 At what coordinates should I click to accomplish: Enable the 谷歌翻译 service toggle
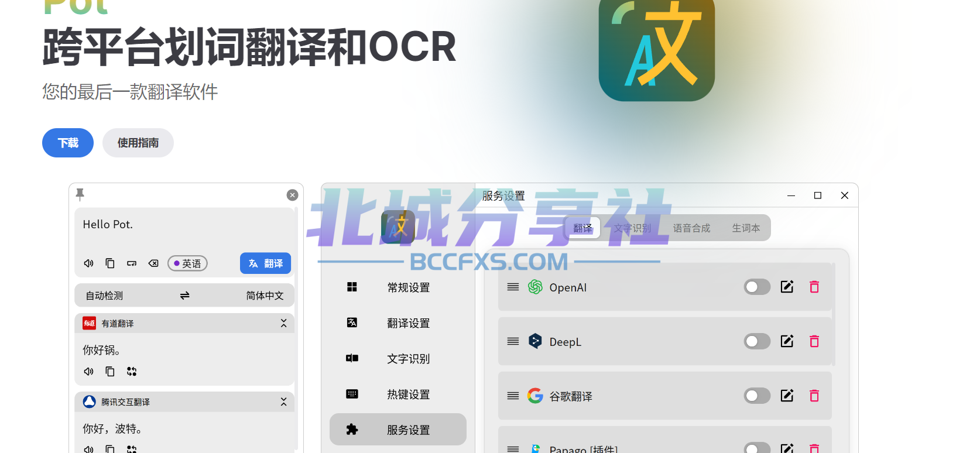pyautogui.click(x=757, y=396)
